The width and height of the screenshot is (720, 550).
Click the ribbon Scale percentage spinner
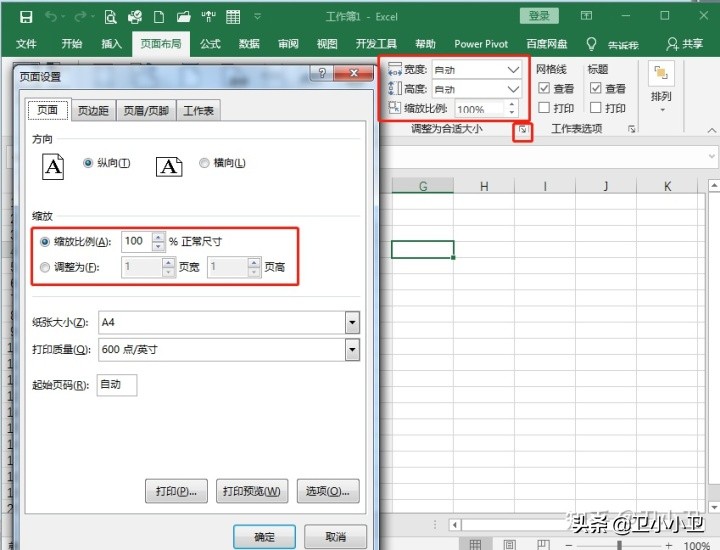tap(512, 108)
